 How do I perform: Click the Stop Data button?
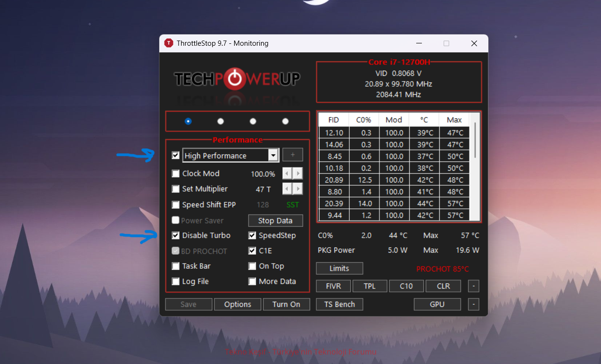click(x=275, y=221)
